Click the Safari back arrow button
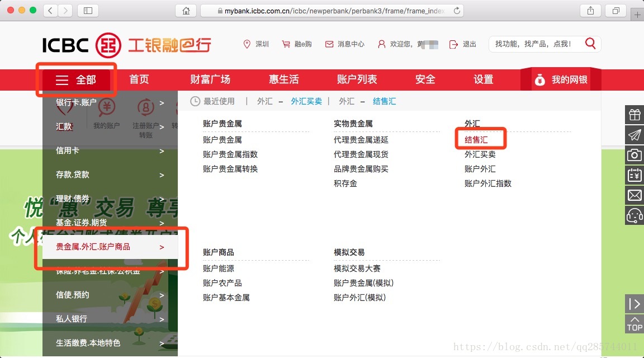The width and height of the screenshot is (644, 358). click(50, 11)
